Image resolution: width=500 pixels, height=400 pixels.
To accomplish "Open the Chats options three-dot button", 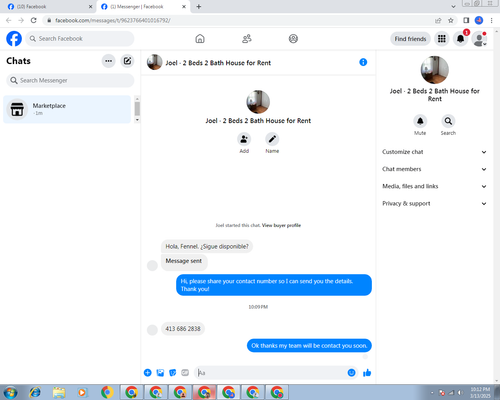I will 108,61.
